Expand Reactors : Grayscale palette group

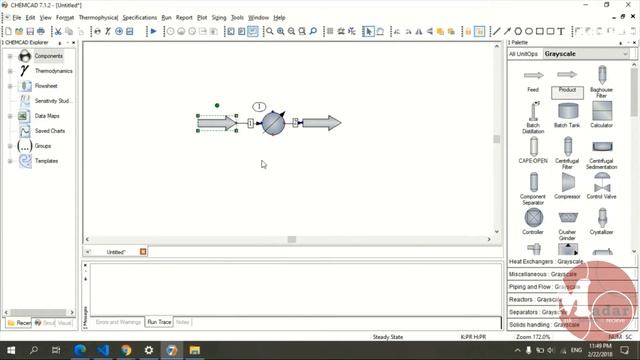point(571,299)
